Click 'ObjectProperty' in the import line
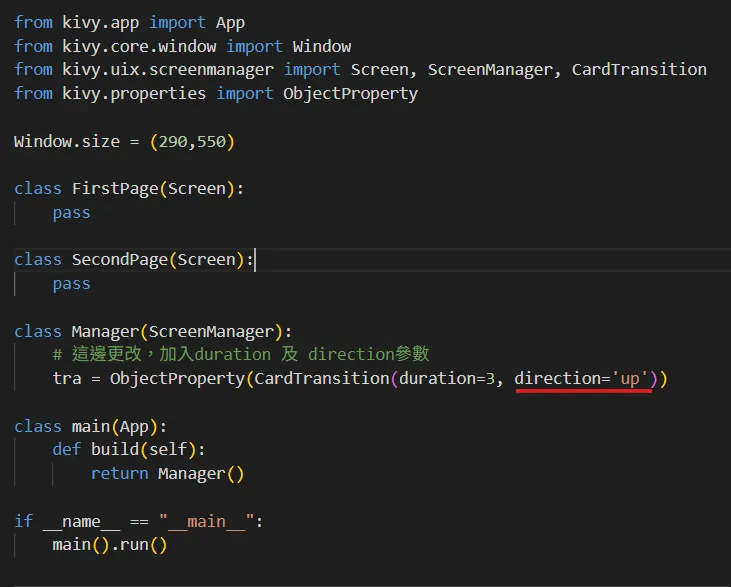 [x=351, y=93]
